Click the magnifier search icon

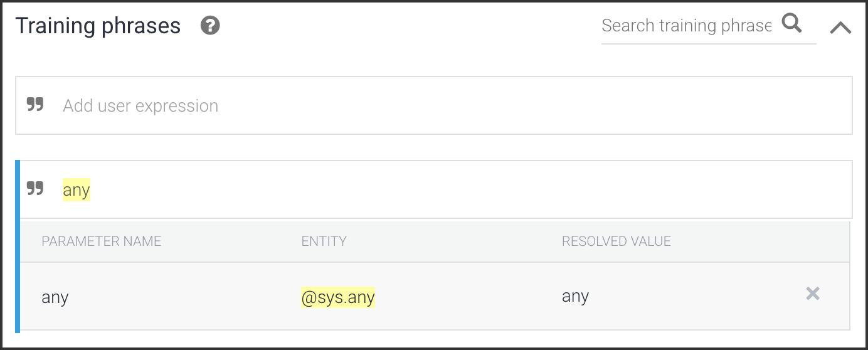(x=792, y=24)
